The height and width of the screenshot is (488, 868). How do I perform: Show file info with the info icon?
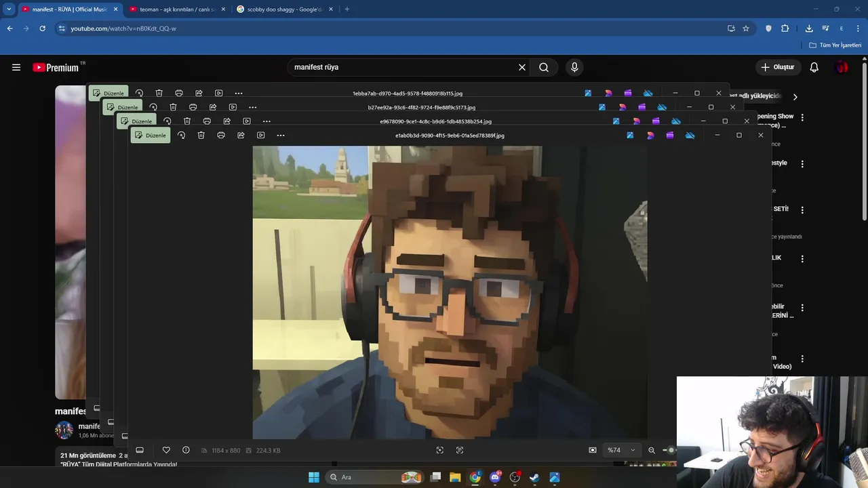(x=186, y=450)
